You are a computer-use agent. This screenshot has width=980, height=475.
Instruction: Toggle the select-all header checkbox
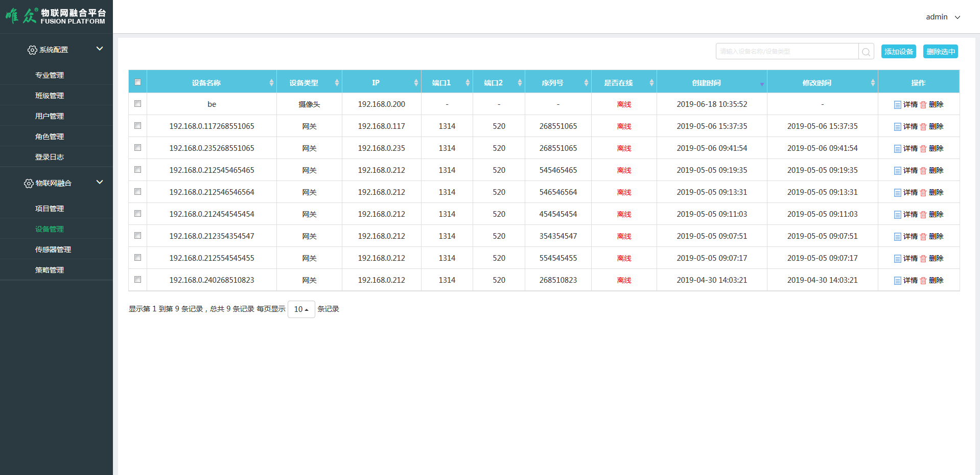[137, 82]
